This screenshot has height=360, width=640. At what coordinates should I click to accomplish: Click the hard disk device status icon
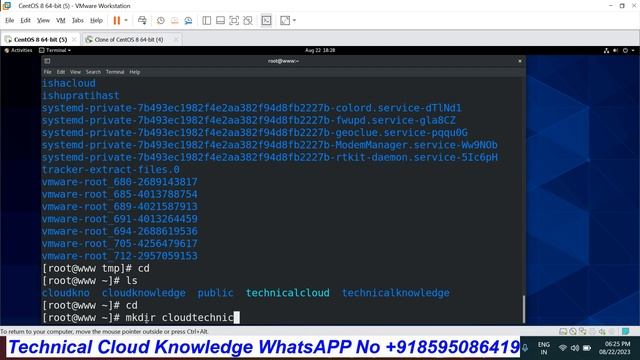[563, 331]
